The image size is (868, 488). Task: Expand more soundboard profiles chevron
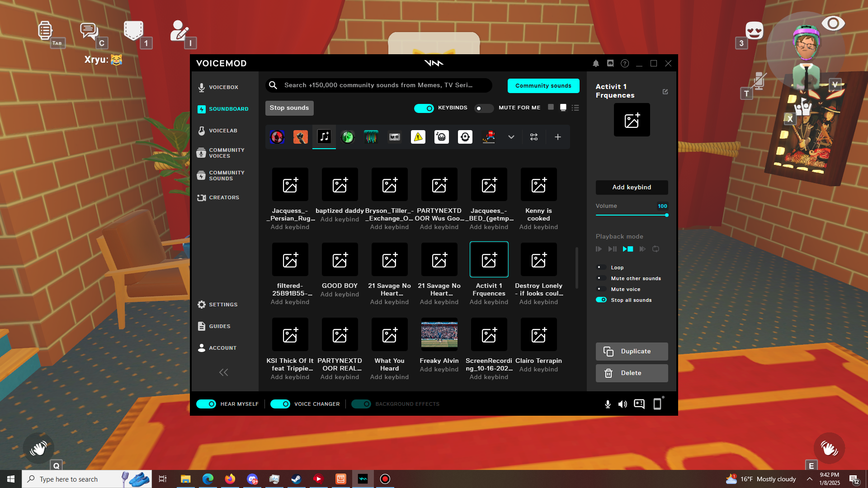pyautogui.click(x=511, y=137)
